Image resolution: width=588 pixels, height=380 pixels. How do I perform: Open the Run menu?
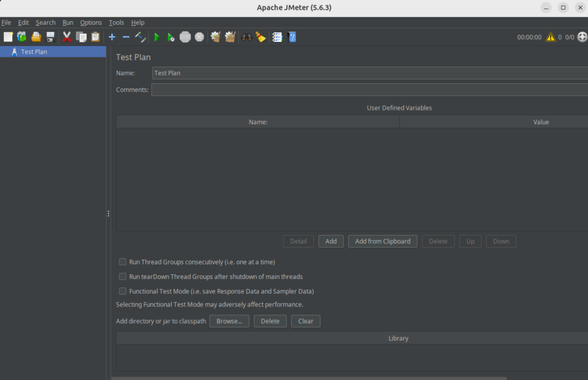pos(68,22)
